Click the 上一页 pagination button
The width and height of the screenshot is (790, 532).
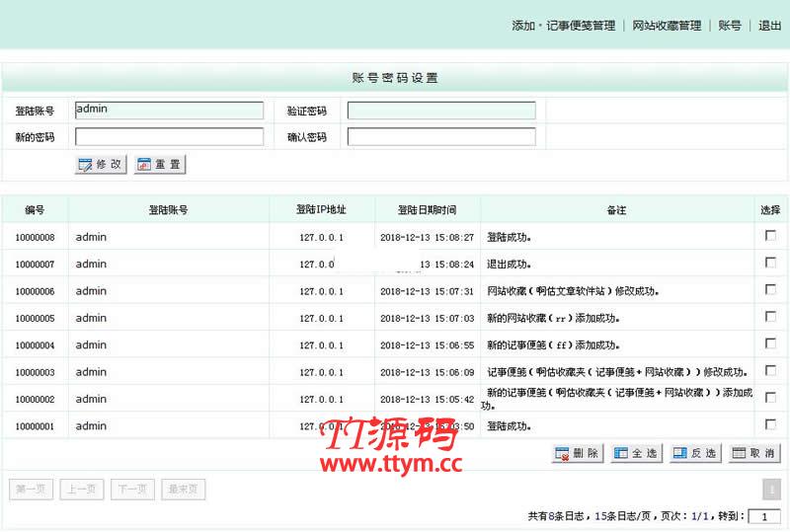82,490
